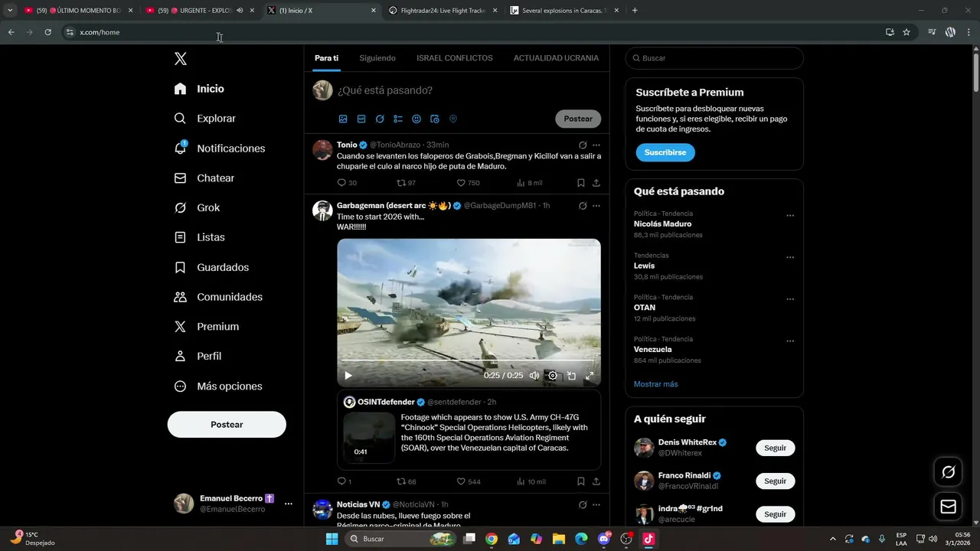Image resolution: width=980 pixels, height=551 pixels.
Task: Open Windows Start menu
Action: tap(332, 539)
